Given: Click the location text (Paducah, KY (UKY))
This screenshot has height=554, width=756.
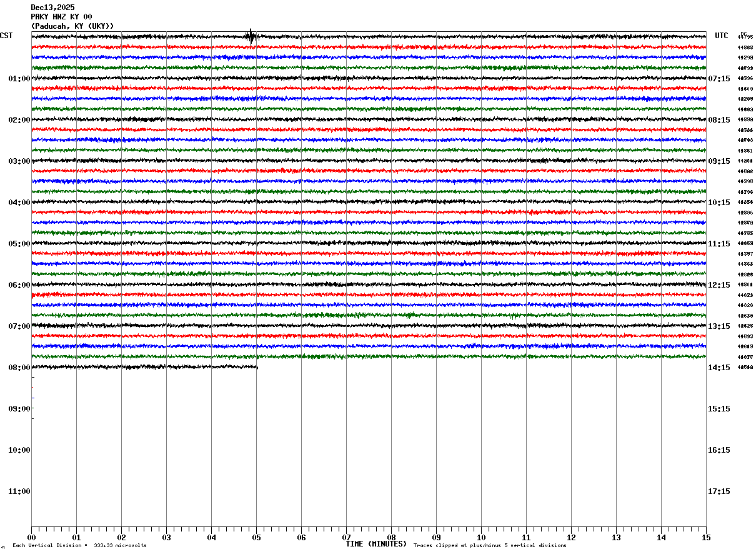Looking at the screenshot, I should pyautogui.click(x=72, y=26).
